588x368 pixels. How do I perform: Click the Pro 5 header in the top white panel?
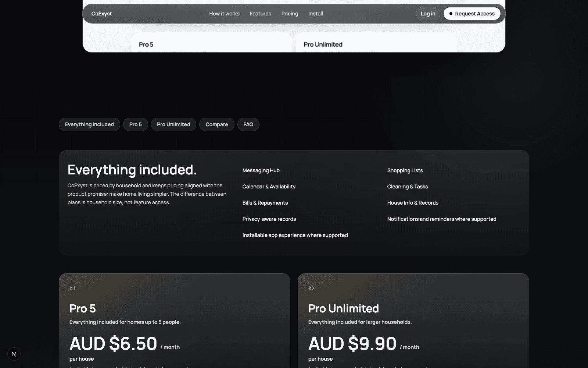(x=146, y=45)
